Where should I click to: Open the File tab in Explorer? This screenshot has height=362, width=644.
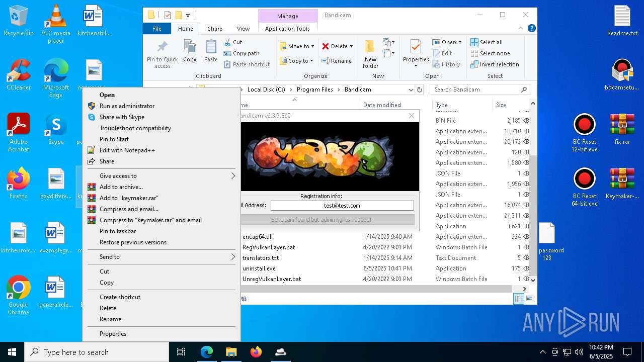pos(157,29)
